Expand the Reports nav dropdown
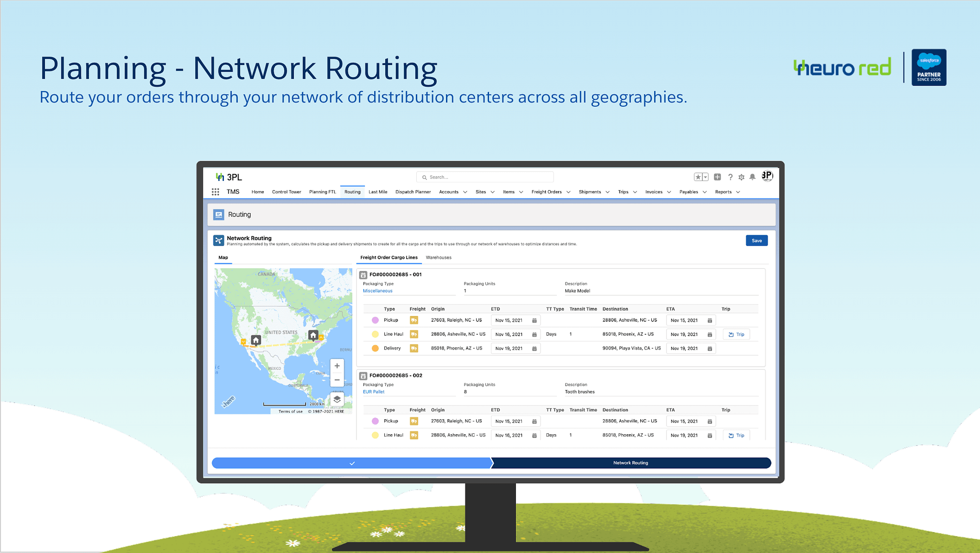 738,192
